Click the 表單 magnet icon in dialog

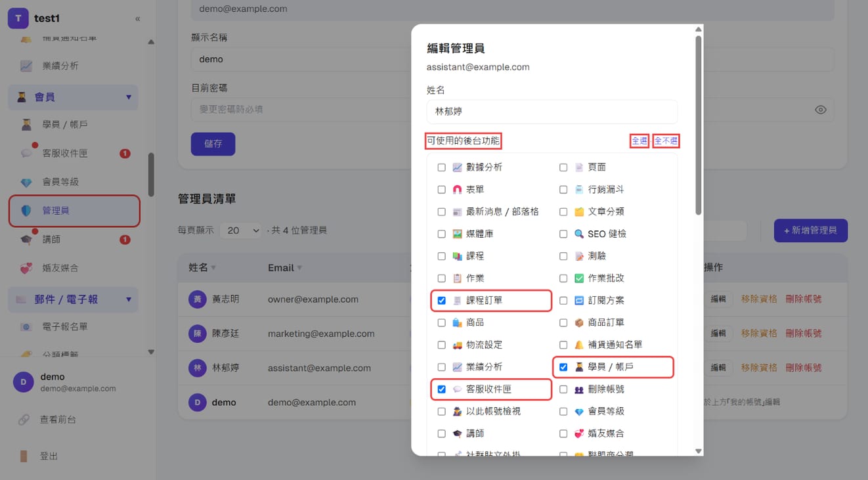pos(458,189)
